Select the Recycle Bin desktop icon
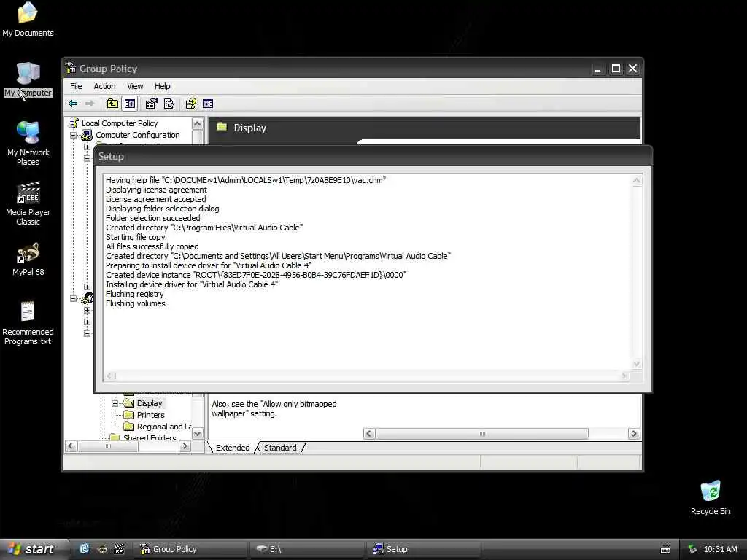The height and width of the screenshot is (560, 747). tap(711, 497)
